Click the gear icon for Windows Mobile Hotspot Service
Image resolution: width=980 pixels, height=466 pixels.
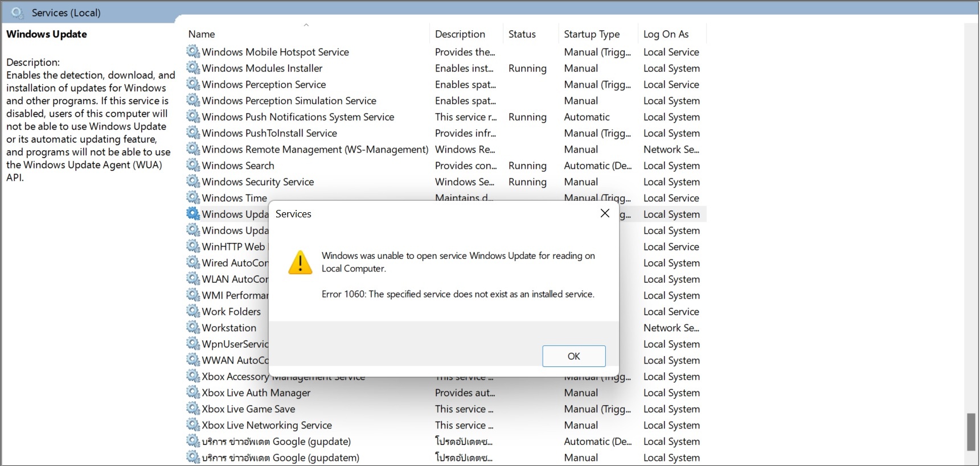[x=193, y=51]
